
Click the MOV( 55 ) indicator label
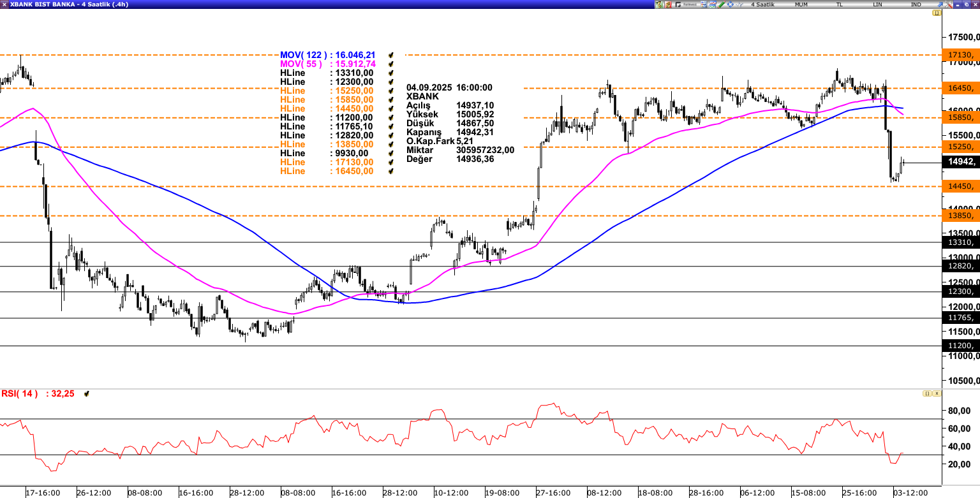(x=301, y=64)
